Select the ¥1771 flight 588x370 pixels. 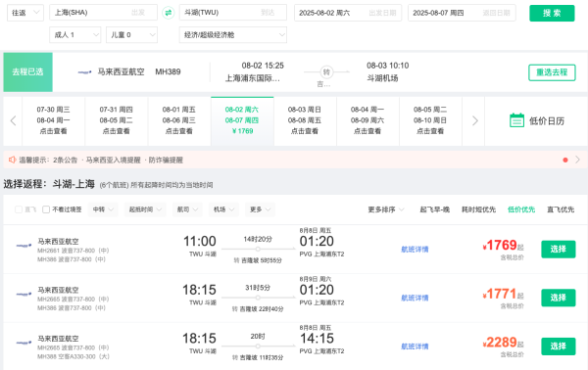point(559,298)
